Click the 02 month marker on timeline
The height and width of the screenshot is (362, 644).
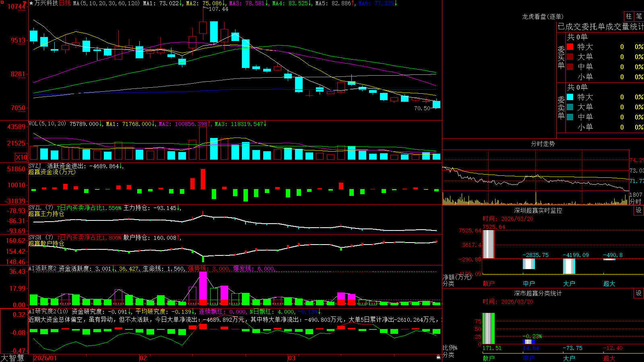pyautogui.click(x=143, y=358)
